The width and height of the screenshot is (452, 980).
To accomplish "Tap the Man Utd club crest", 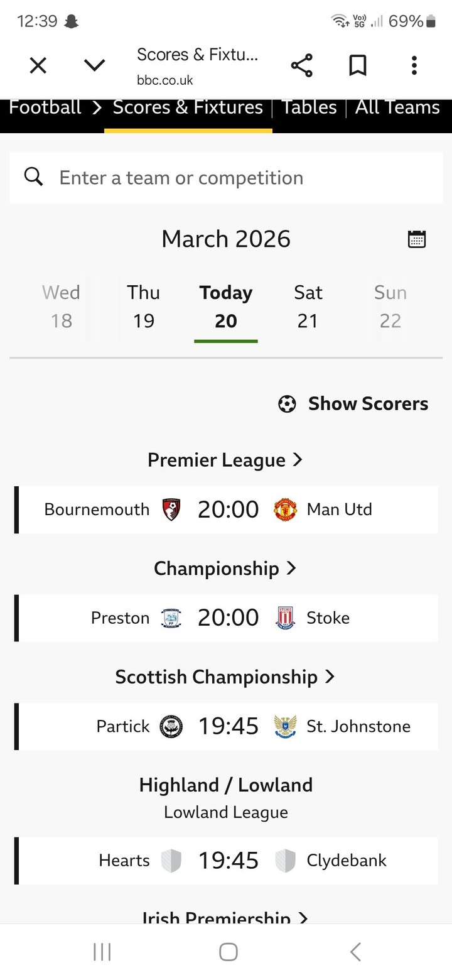I will (285, 509).
